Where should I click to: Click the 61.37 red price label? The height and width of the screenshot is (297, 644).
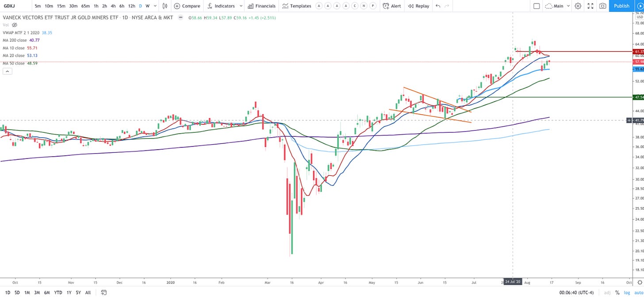639,52
